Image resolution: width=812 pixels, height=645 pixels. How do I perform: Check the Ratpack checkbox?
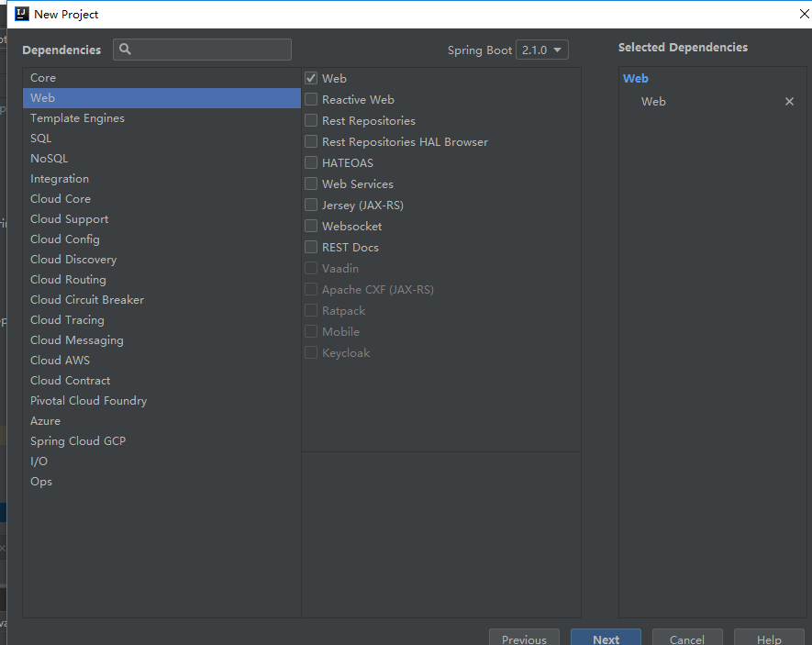coord(311,311)
